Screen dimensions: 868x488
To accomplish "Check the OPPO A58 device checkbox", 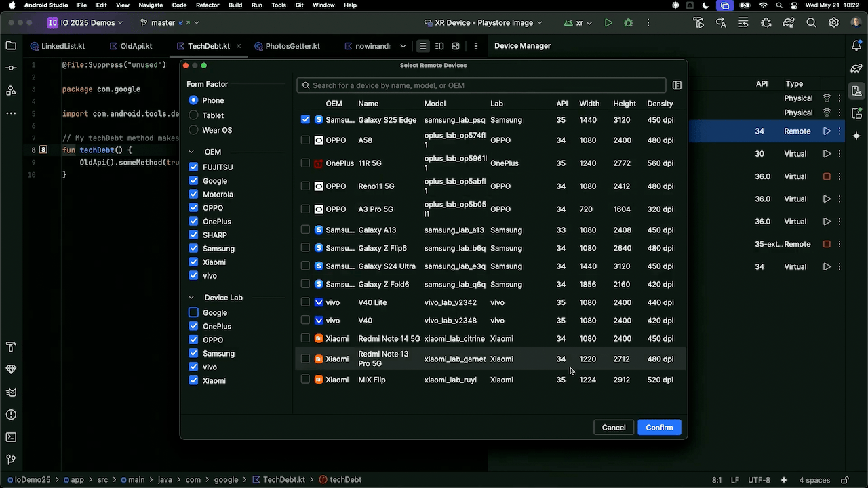I will coord(305,140).
